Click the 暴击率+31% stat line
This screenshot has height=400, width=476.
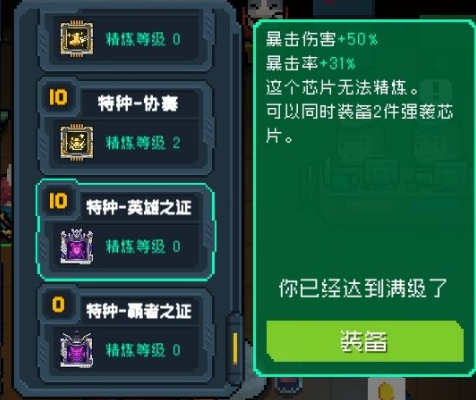[x=310, y=63]
